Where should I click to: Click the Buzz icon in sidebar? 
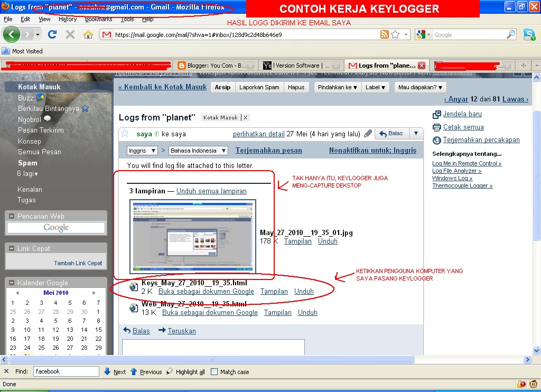click(40, 98)
